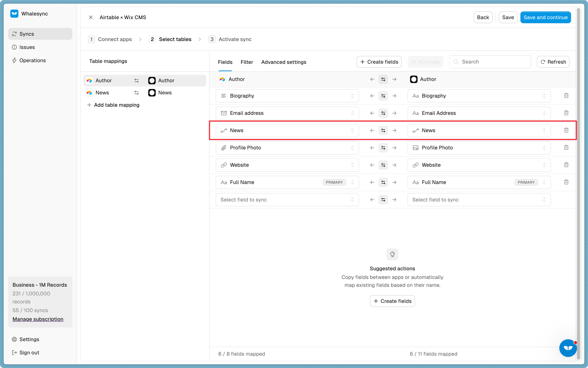
Task: Set Website sync direction to right arrow
Action: pyautogui.click(x=394, y=165)
